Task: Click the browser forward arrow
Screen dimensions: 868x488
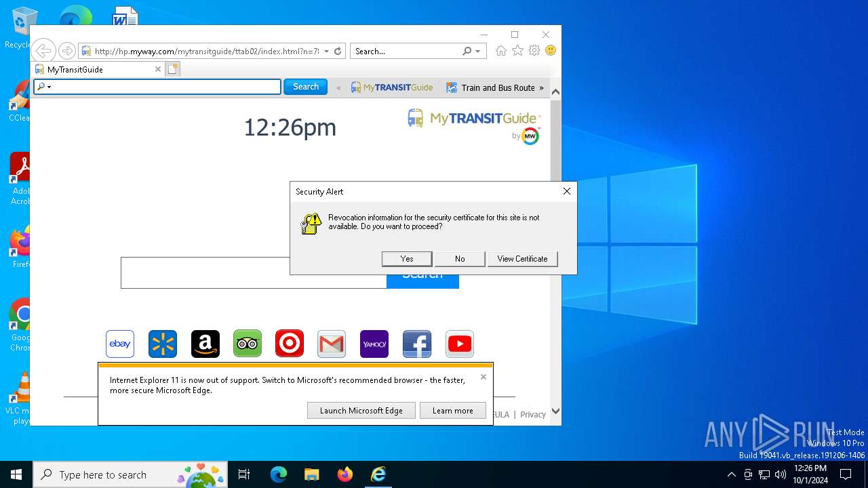Action: point(66,51)
